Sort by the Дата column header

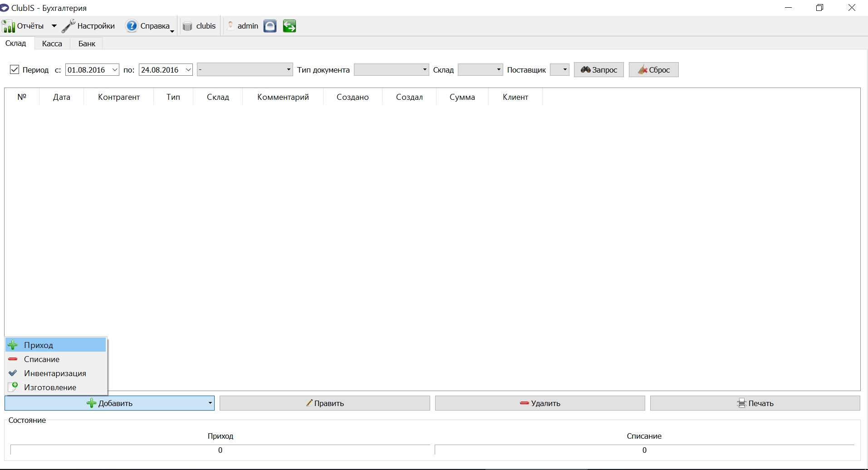click(62, 97)
